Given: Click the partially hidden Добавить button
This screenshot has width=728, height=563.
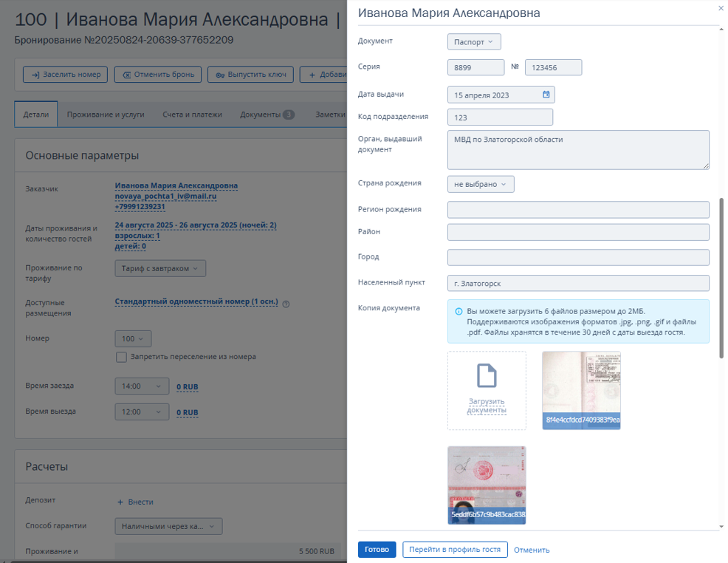Looking at the screenshot, I should tap(323, 75).
